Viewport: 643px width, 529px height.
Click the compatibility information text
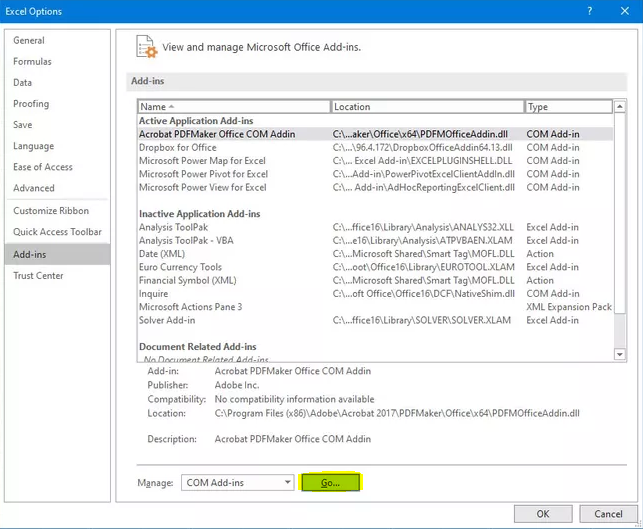[x=294, y=399]
